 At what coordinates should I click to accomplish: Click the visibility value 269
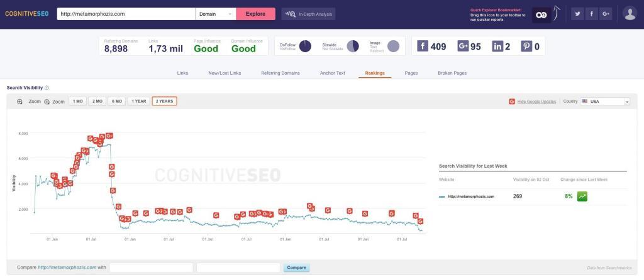[518, 197]
